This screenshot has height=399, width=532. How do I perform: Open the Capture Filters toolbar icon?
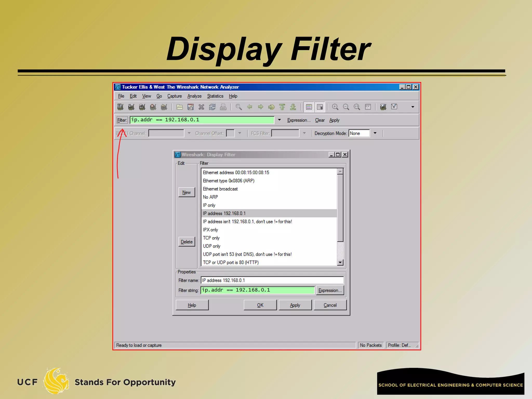pos(383,107)
